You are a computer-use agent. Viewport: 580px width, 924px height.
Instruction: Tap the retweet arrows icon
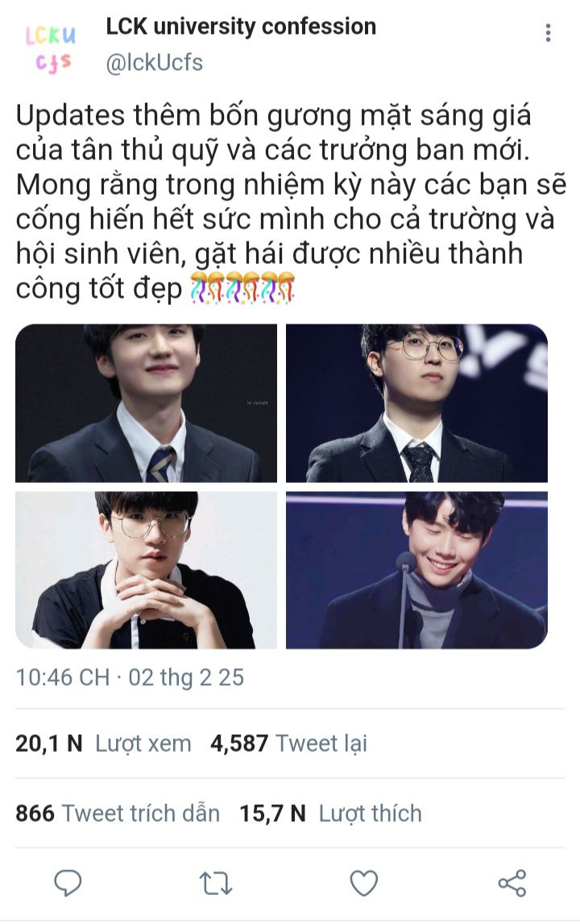pyautogui.click(x=215, y=883)
